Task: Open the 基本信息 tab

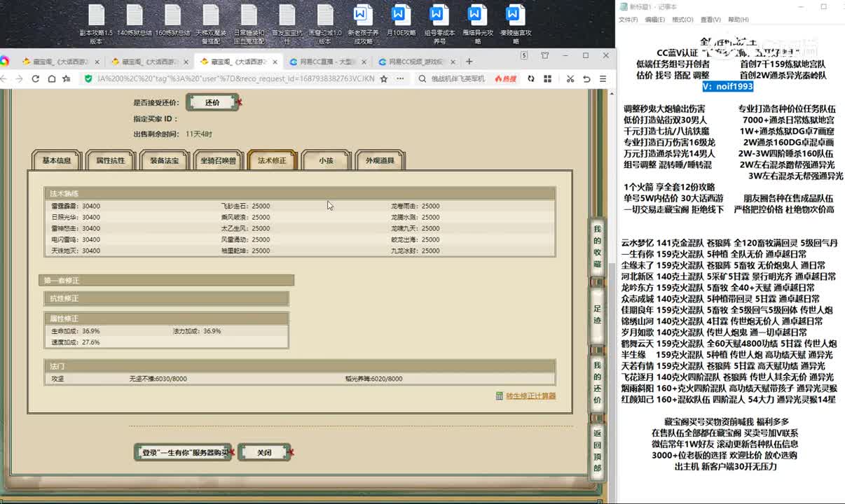Action: coord(56,160)
